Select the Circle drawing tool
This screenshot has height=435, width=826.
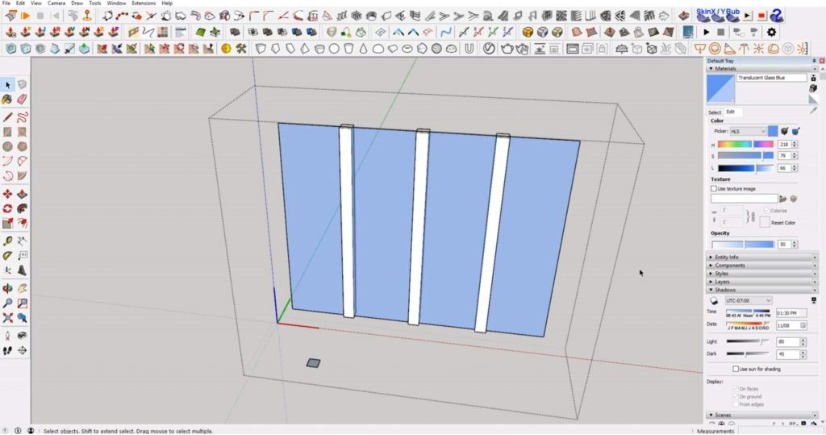(7, 146)
